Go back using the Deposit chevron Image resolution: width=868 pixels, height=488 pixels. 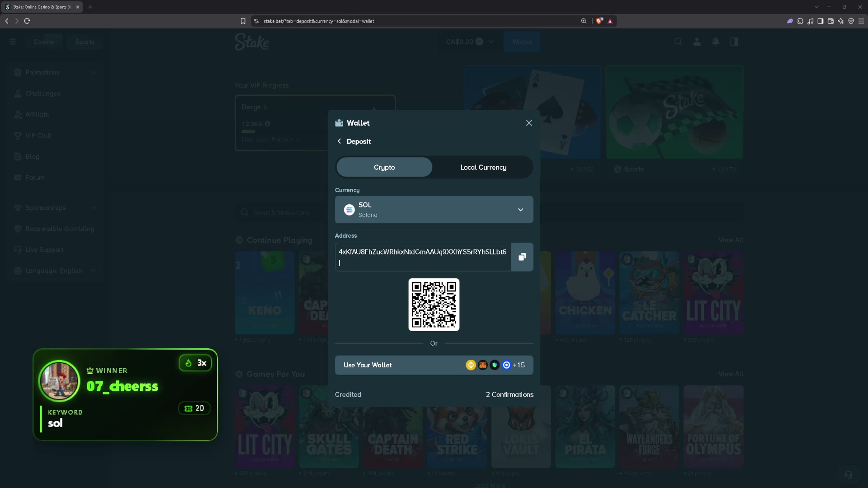(339, 141)
